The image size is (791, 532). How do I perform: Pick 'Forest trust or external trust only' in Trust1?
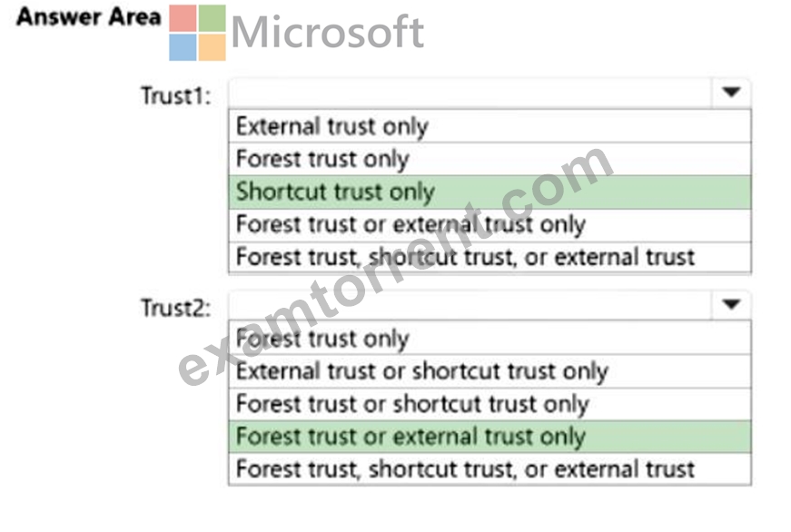(489, 224)
